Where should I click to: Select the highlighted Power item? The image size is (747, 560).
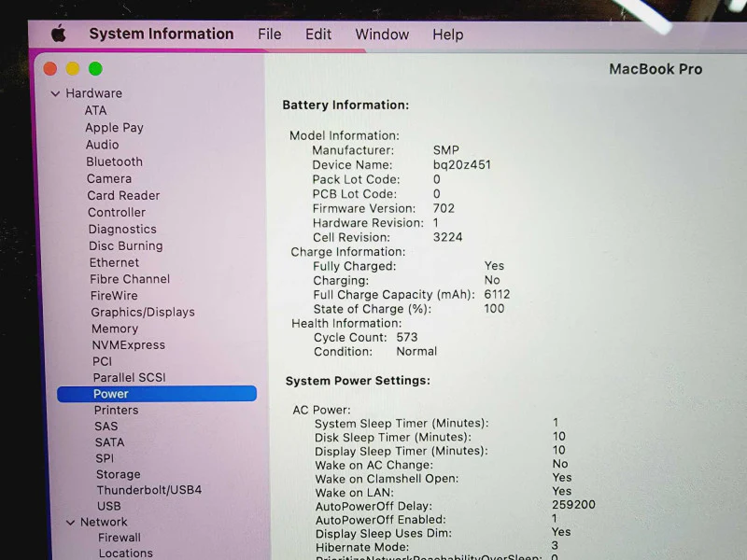pos(157,394)
